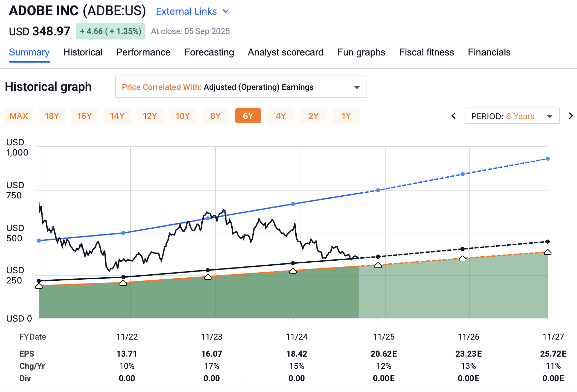Click the blue marker at 11/26 forecast
Image resolution: width=577 pixels, height=392 pixels.
tap(463, 174)
